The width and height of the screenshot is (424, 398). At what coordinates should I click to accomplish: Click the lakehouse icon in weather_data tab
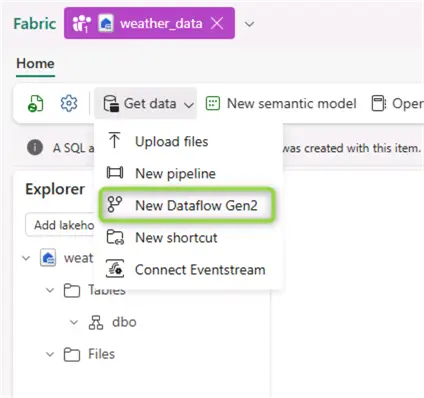click(x=106, y=24)
